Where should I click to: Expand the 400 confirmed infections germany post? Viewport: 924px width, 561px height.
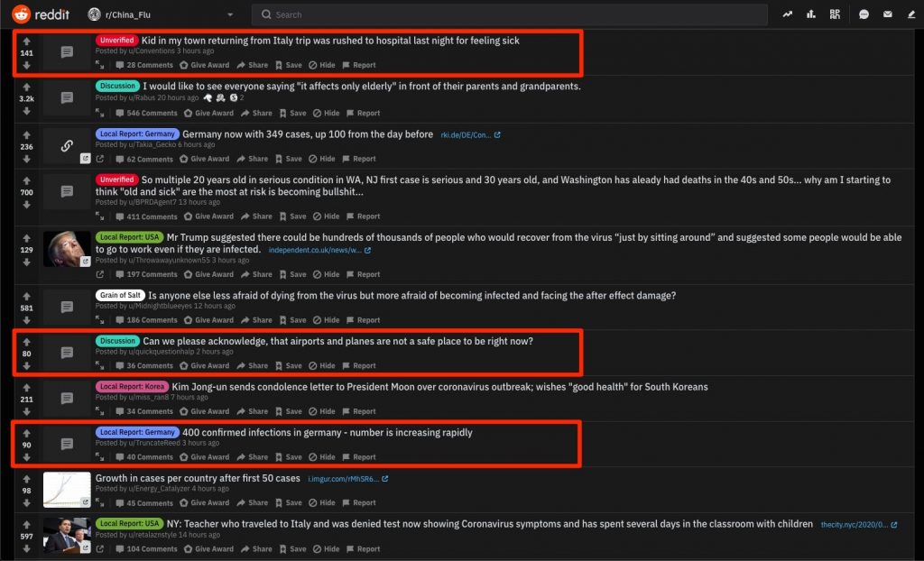pyautogui.click(x=99, y=457)
